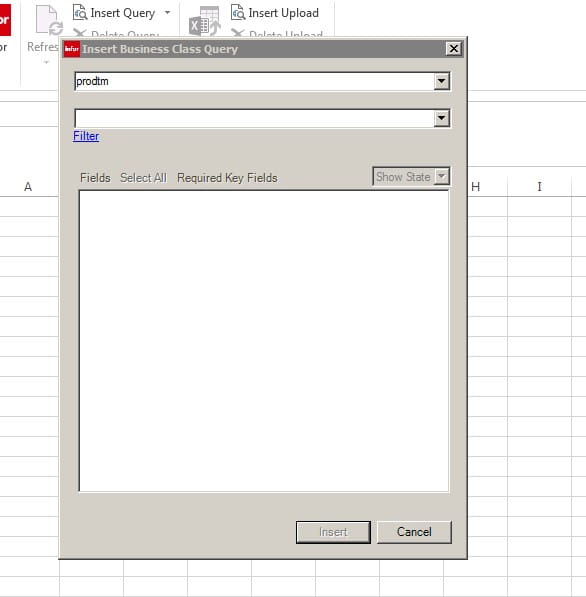Open the Show State dropdown
The height and width of the screenshot is (597, 586).
point(441,177)
